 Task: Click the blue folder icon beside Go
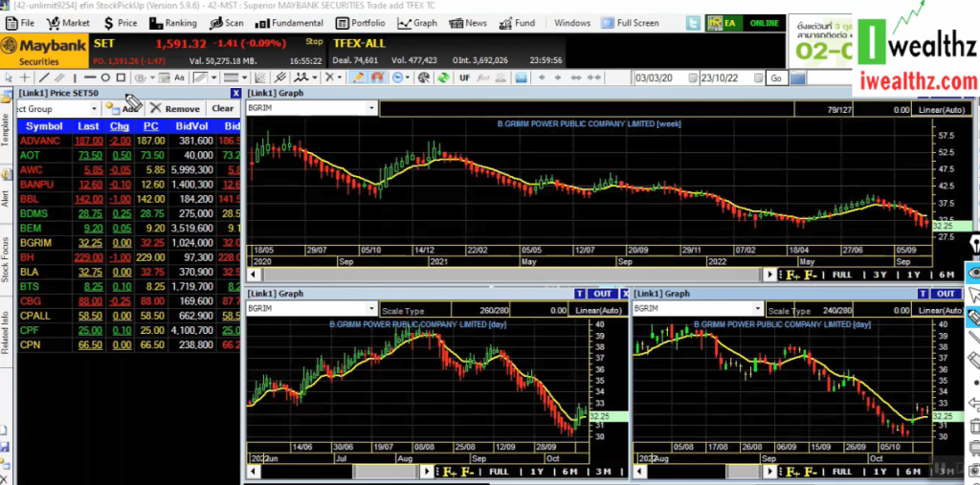coord(797,78)
